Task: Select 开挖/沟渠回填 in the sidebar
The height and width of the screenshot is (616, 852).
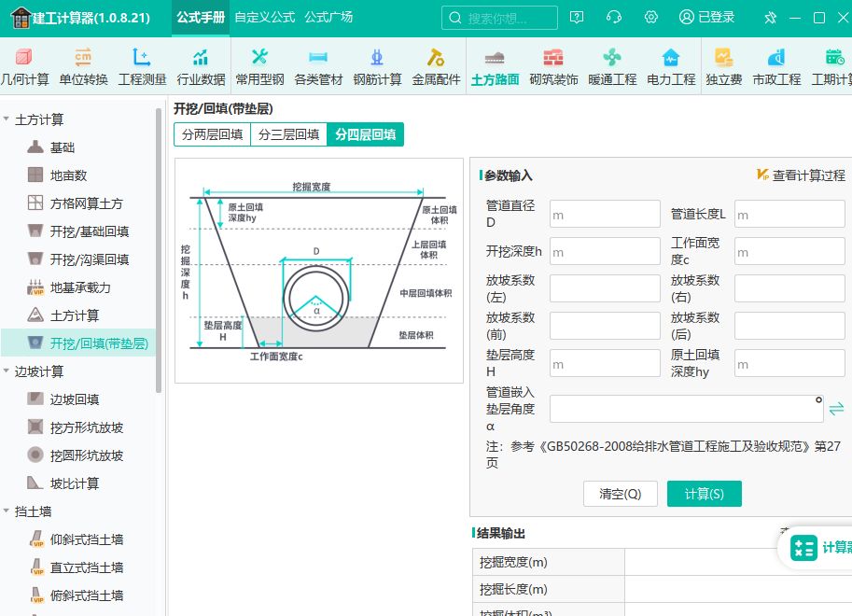Action: pos(78,259)
